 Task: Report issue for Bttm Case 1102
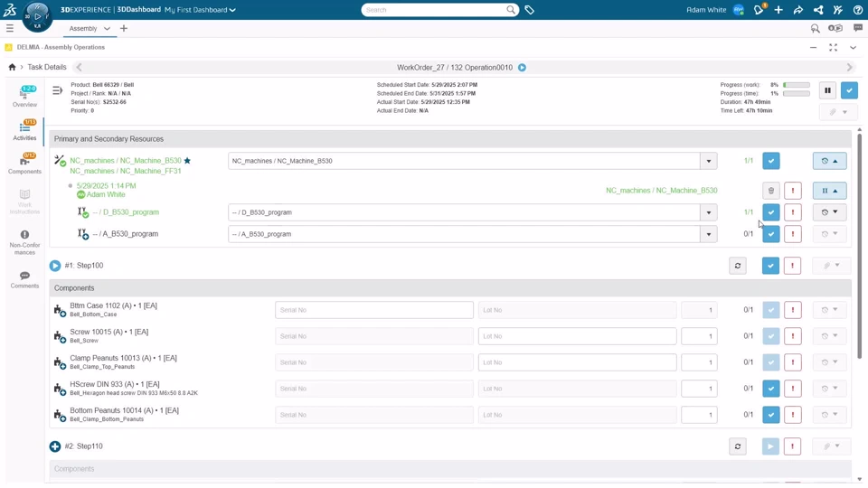(793, 310)
